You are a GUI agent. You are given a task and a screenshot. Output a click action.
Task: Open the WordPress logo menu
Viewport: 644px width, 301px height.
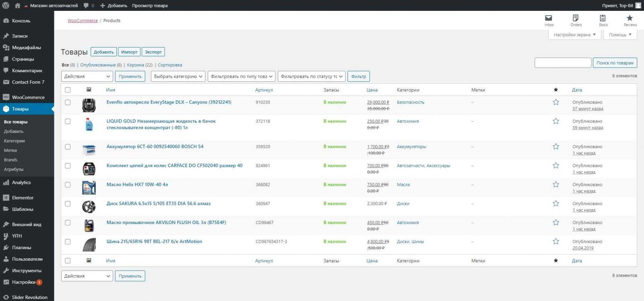(x=6, y=6)
